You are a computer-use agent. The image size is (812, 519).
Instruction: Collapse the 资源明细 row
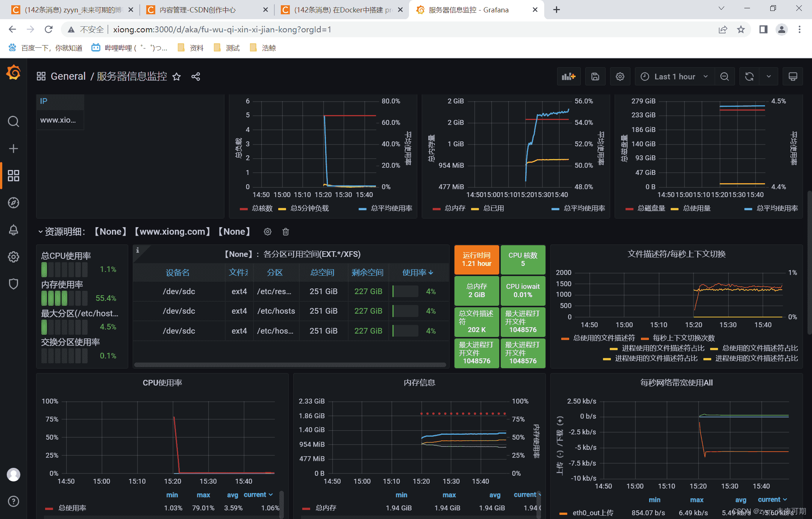coord(41,232)
